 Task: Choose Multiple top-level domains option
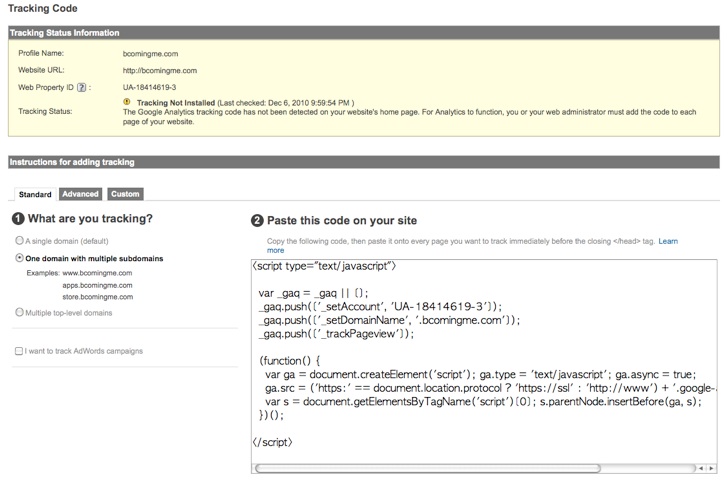coord(20,312)
